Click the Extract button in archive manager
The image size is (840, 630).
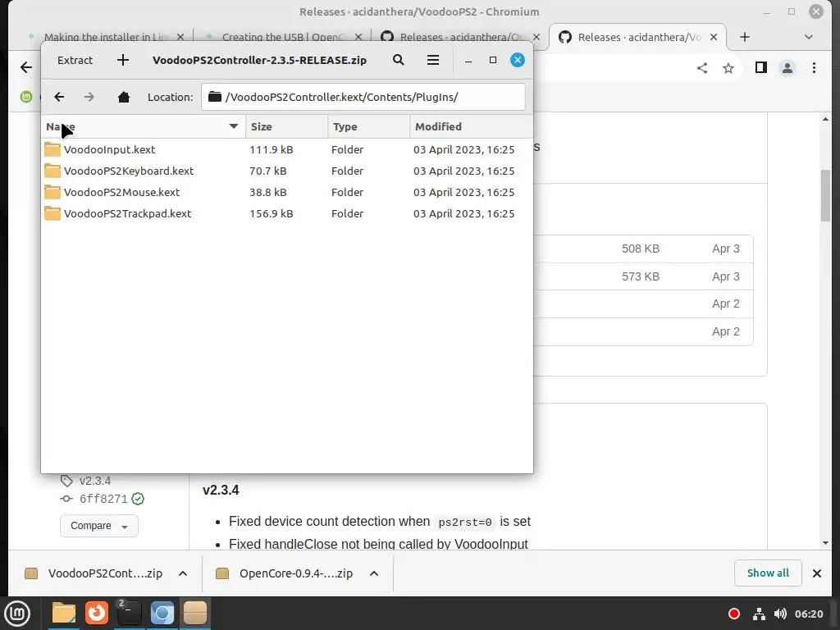75,60
